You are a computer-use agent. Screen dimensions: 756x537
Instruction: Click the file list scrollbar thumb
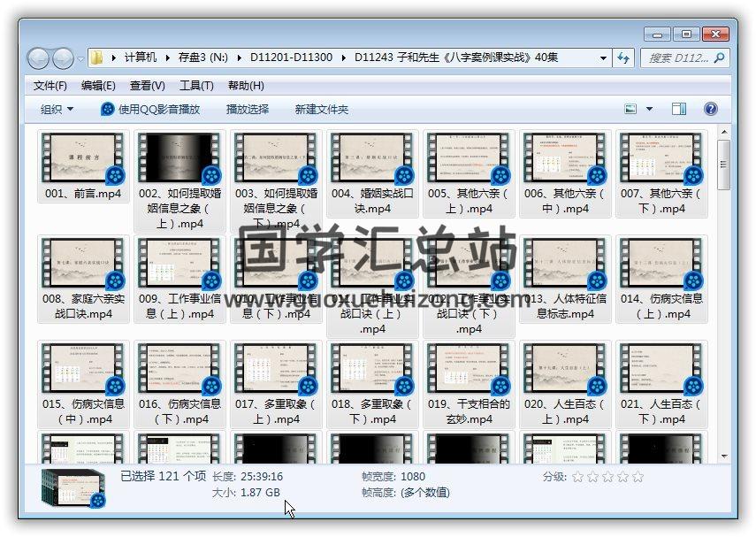(723, 164)
